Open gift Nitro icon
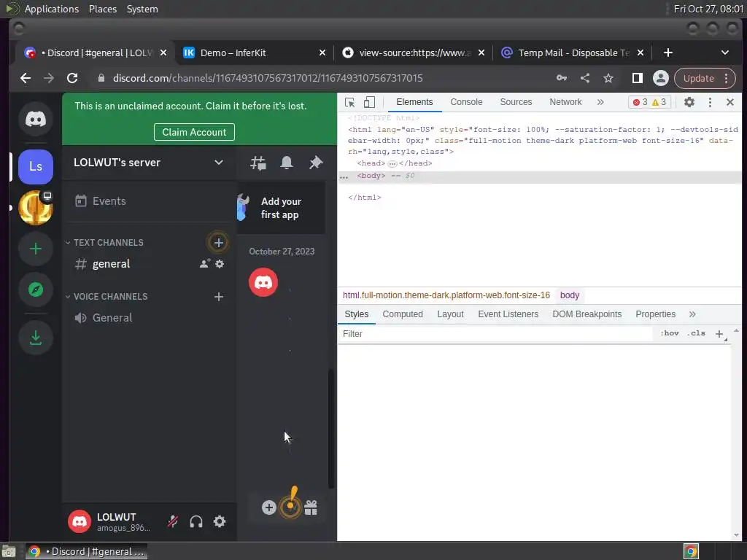The width and height of the screenshot is (747, 560). 311,508
